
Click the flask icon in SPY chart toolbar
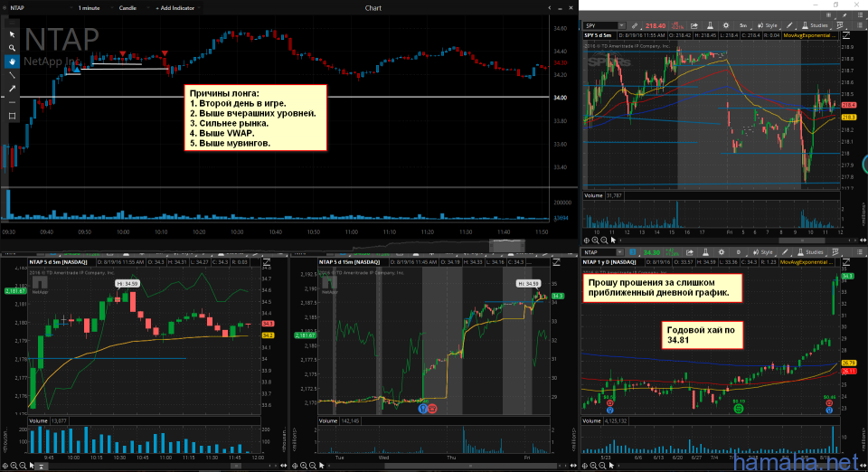710,25
